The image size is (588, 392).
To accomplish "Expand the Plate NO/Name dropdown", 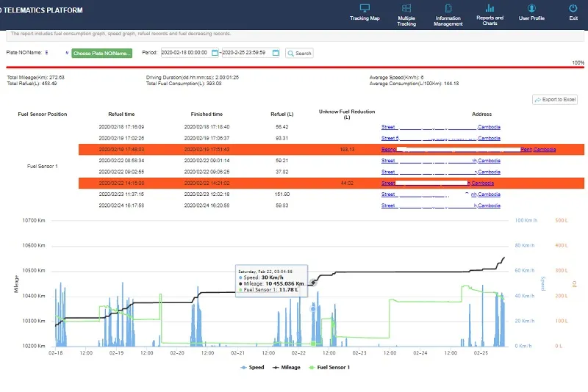I will [x=67, y=53].
